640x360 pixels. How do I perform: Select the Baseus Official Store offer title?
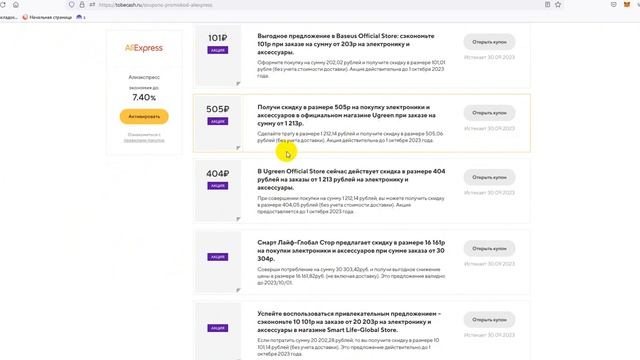coord(345,44)
